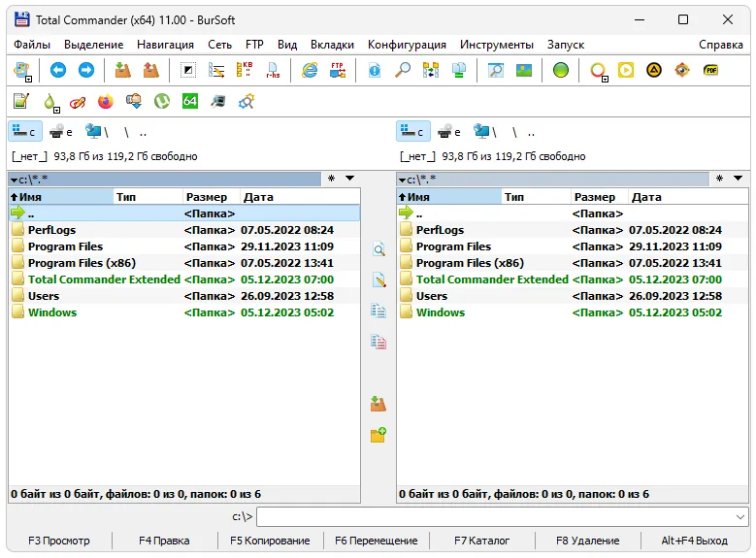The width and height of the screenshot is (756, 558).
Task: Launch the AIMP triangle icon
Action: 654,71
